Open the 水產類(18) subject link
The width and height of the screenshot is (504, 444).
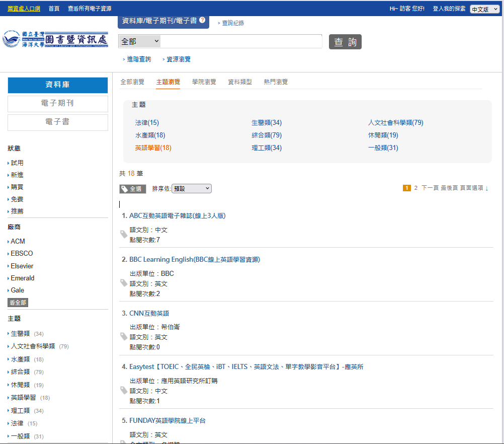pos(150,135)
